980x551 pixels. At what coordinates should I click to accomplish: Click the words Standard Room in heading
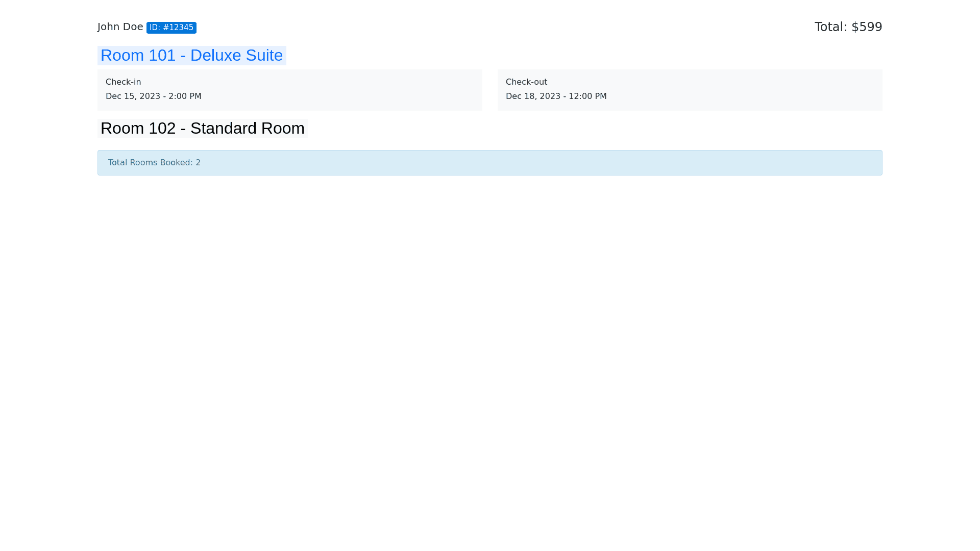[247, 129]
